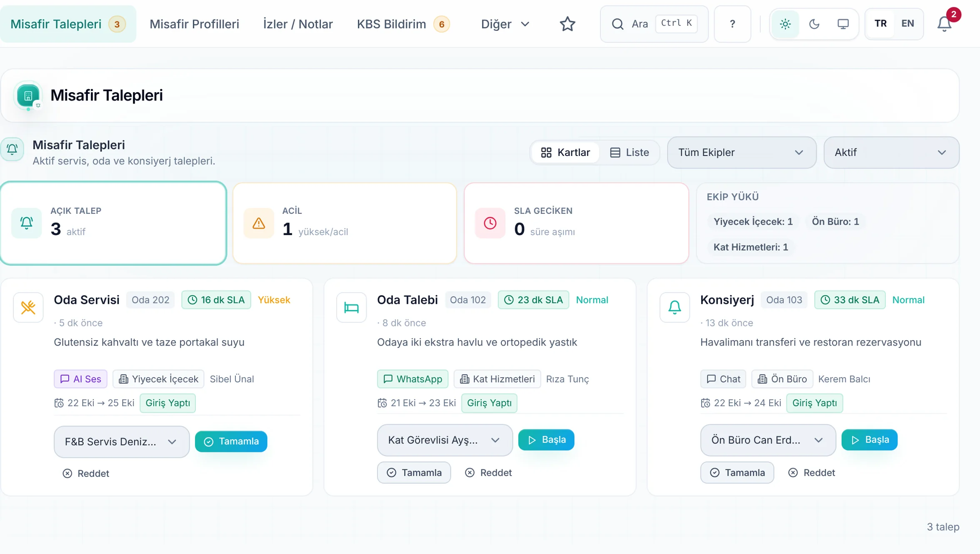
Task: Click the Ara search field
Action: tap(654, 24)
